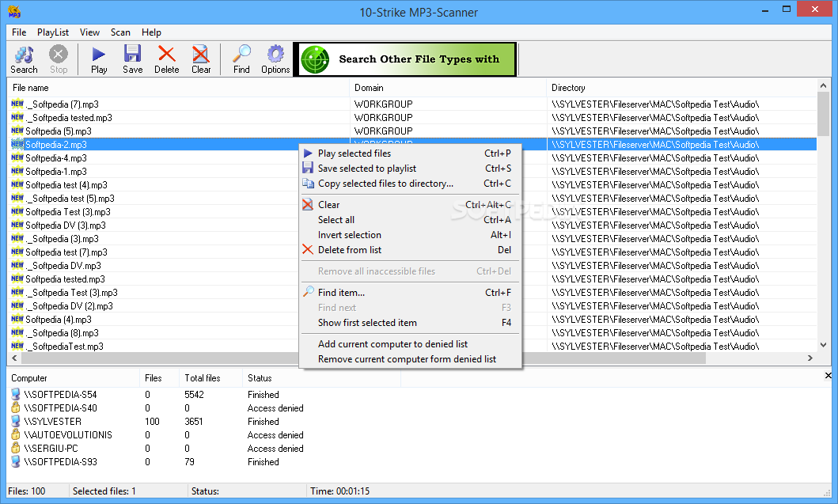This screenshot has width=838, height=504.
Task: Click NEW icon beside Softpedia-4.mp3
Action: tap(17, 157)
